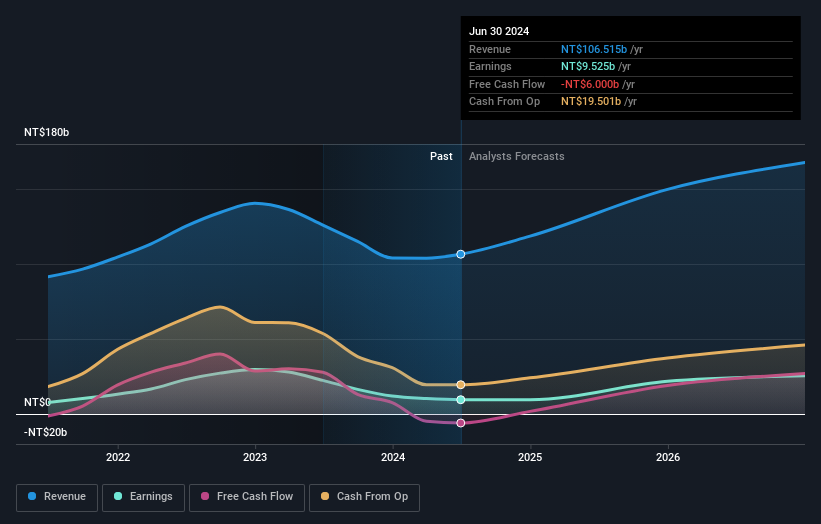821x524 pixels.
Task: Click the NT$19.501b cash from op value
Action: 591,102
